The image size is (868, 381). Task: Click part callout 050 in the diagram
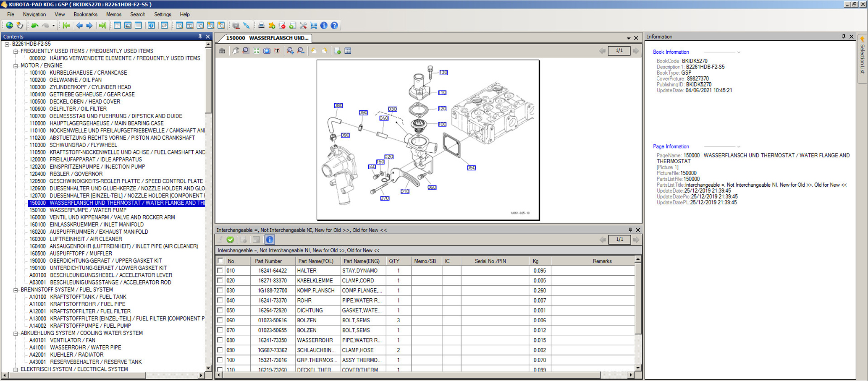coord(471,168)
